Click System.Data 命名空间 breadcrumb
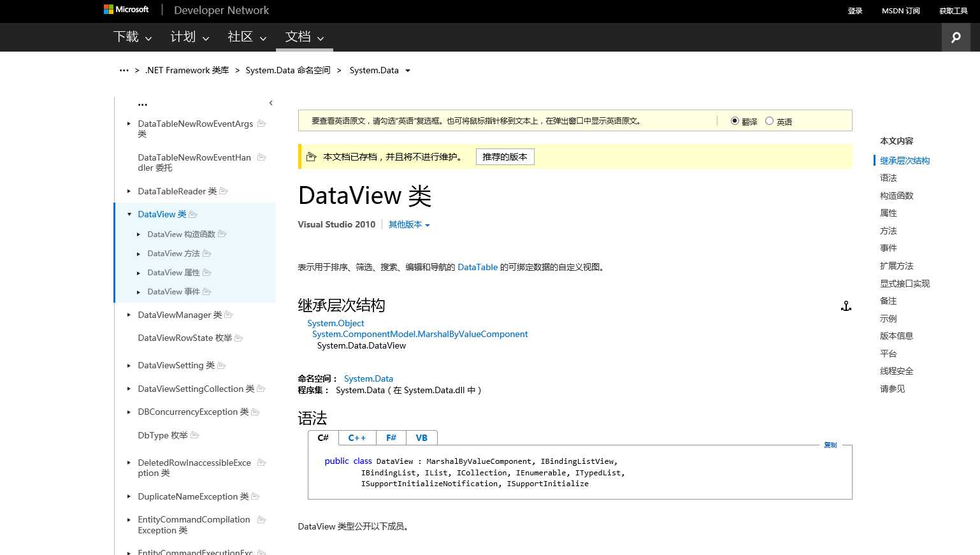Viewport: 980px width, 555px height. (x=288, y=70)
